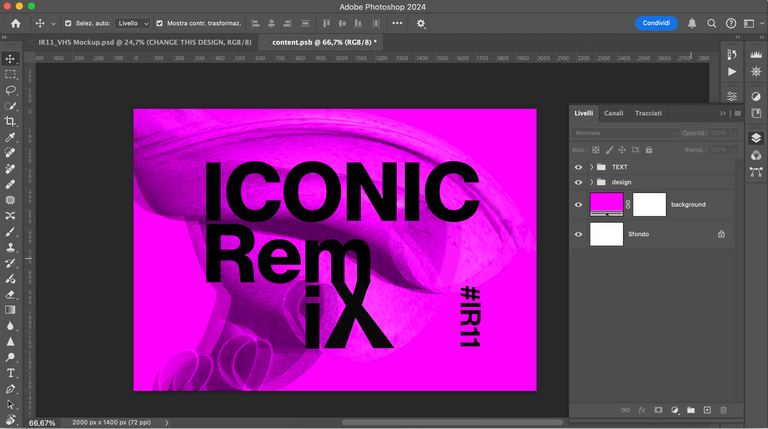The image size is (768, 429).
Task: Pick the Eyedropper tool
Action: [x=10, y=137]
